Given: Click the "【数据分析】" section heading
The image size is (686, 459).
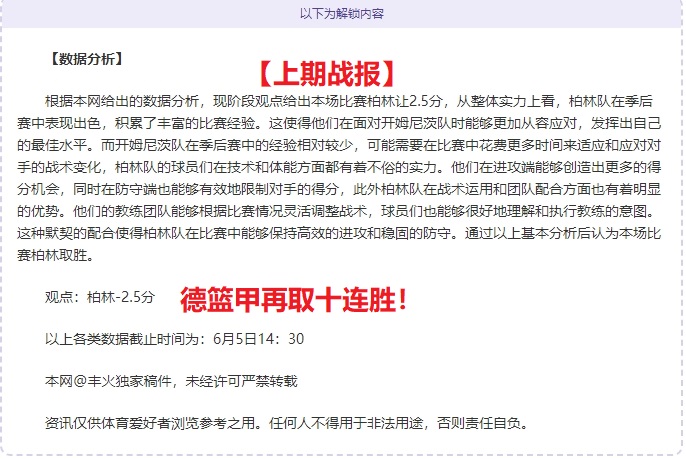Looking at the screenshot, I should click(x=87, y=59).
